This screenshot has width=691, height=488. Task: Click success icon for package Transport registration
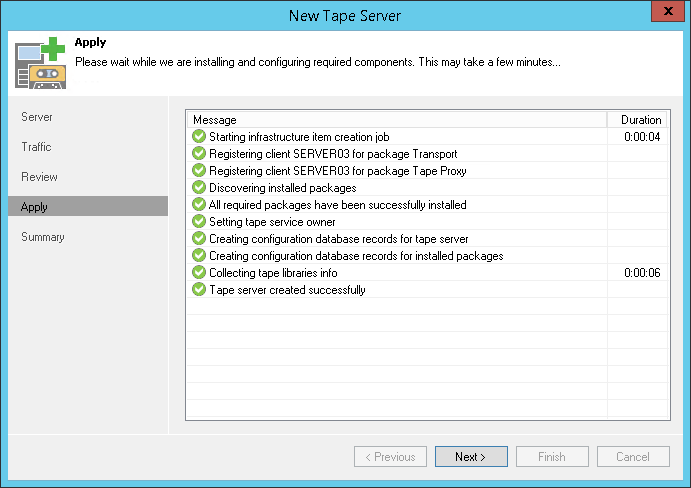tap(199, 154)
